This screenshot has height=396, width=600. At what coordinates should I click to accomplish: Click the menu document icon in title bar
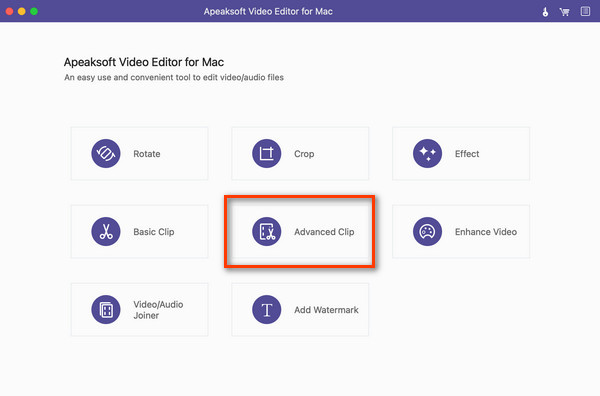pos(585,11)
